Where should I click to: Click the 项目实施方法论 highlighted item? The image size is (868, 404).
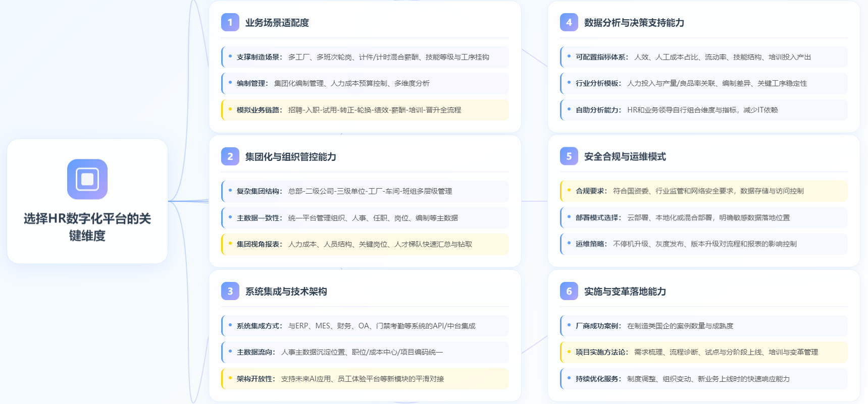(x=703, y=352)
